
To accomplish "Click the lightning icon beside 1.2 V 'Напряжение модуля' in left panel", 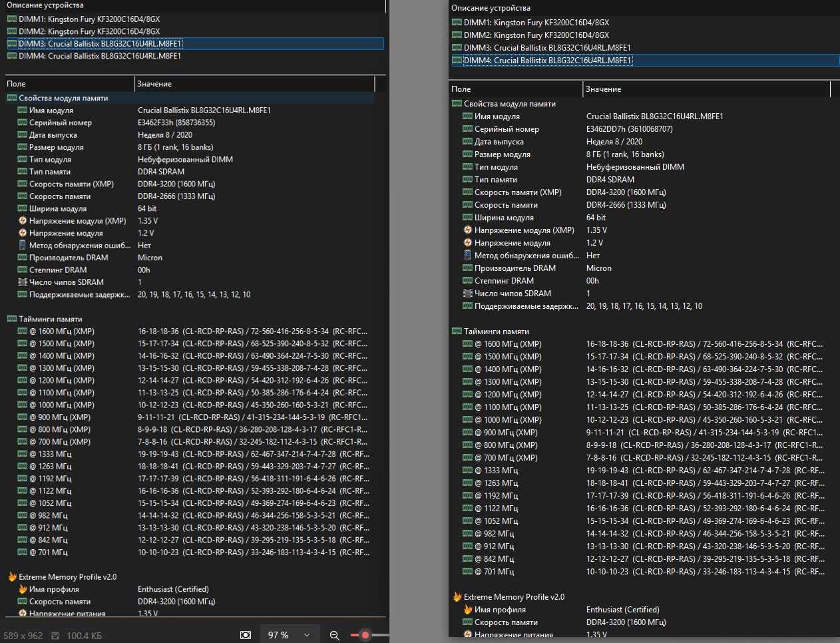I will [x=23, y=233].
